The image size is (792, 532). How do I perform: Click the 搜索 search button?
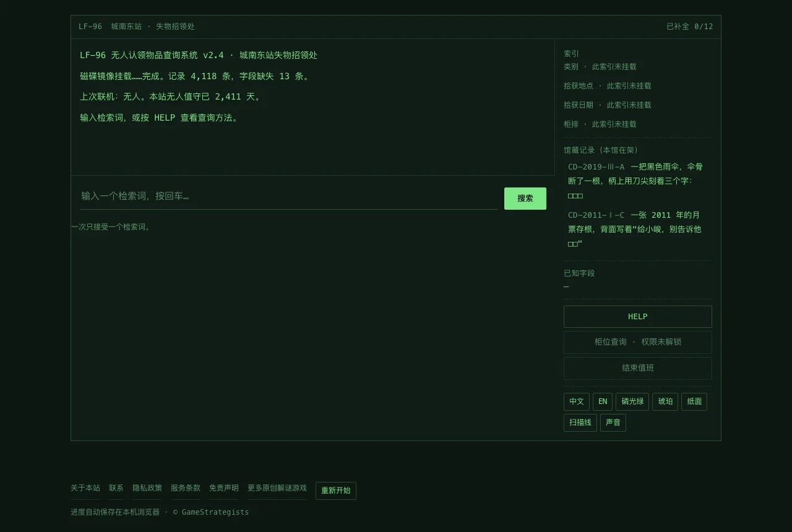click(x=525, y=199)
